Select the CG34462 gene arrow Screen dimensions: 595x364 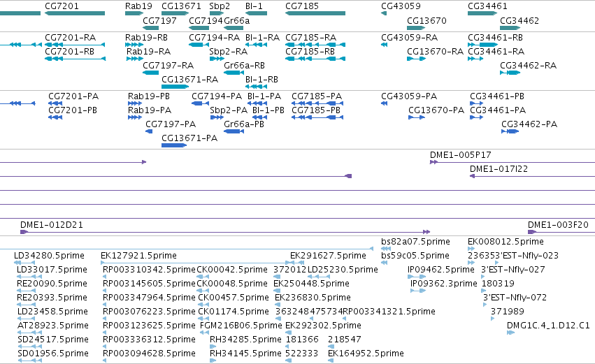[x=510, y=28]
